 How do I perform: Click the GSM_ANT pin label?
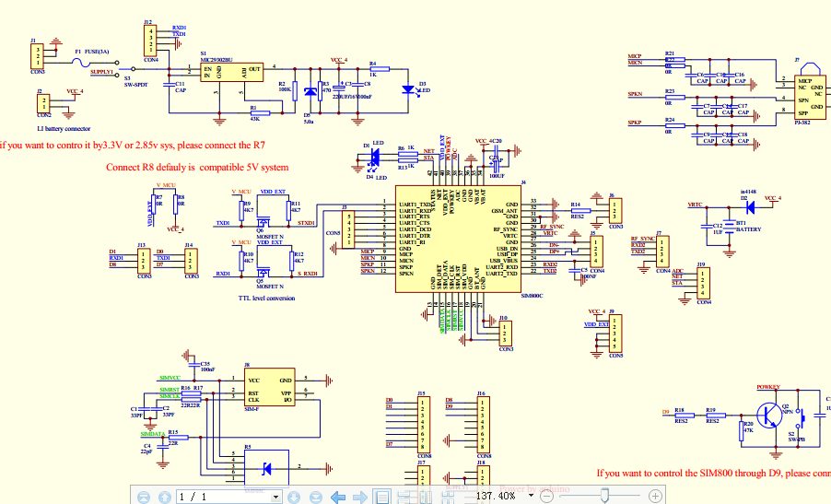click(x=505, y=211)
